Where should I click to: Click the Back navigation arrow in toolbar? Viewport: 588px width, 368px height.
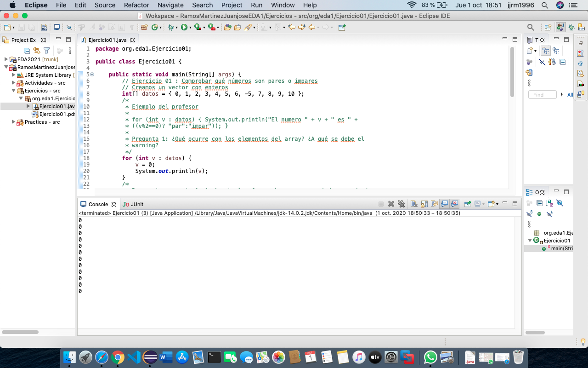pos(312,27)
